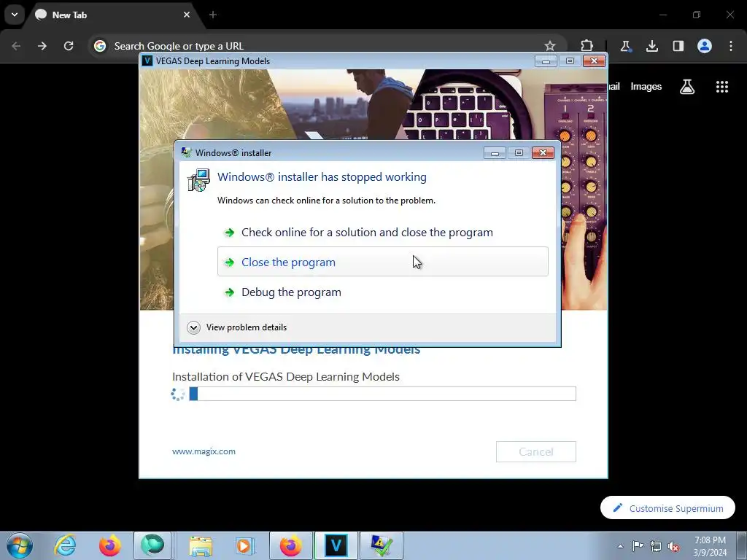
Task: Open a new browser tab with plus
Action: point(213,15)
